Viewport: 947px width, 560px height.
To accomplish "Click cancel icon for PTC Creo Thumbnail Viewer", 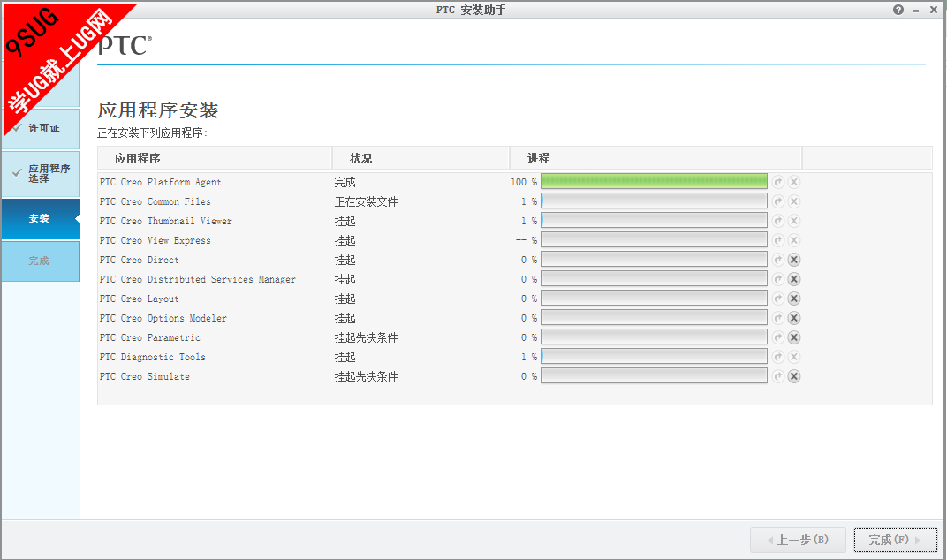I will click(794, 221).
